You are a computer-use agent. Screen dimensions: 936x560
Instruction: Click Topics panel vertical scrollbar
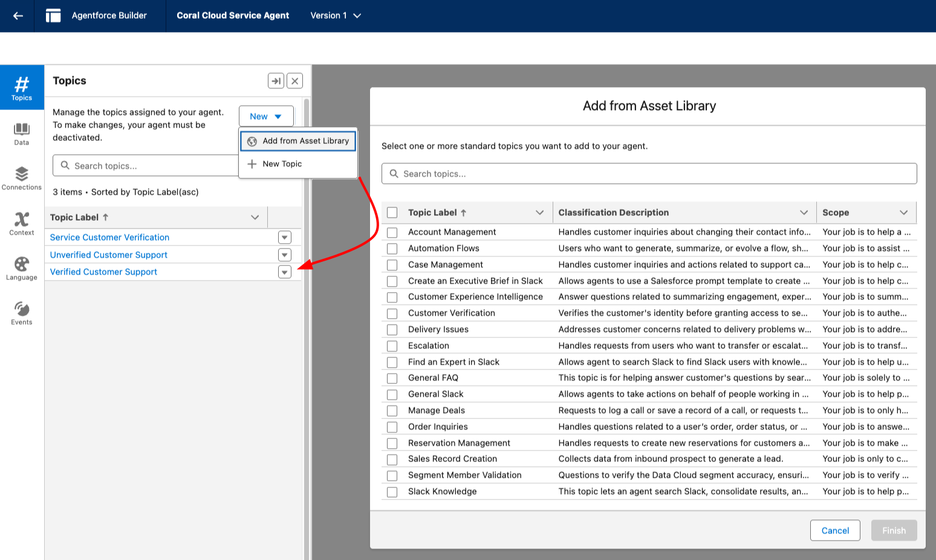coord(307,327)
